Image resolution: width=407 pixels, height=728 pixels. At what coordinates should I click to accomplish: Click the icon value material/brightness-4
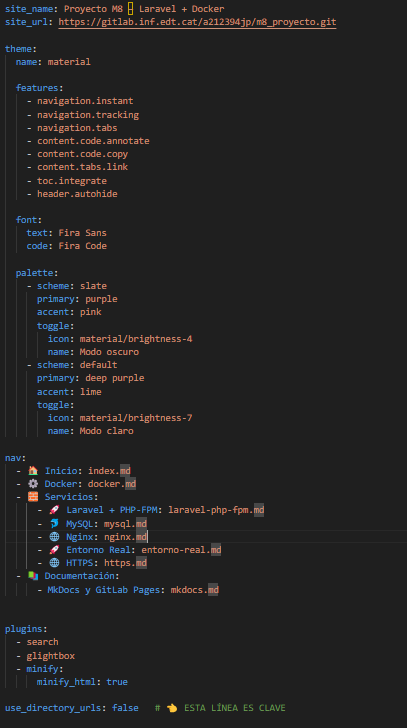coord(136,338)
